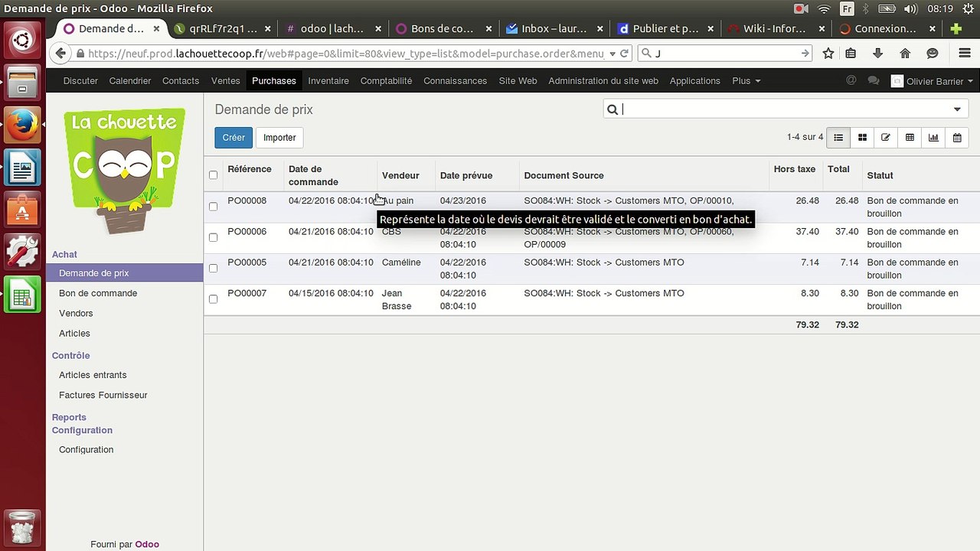980x551 pixels.
Task: Open Firefox chat bubble icon in toolbar
Action: pos(932,54)
